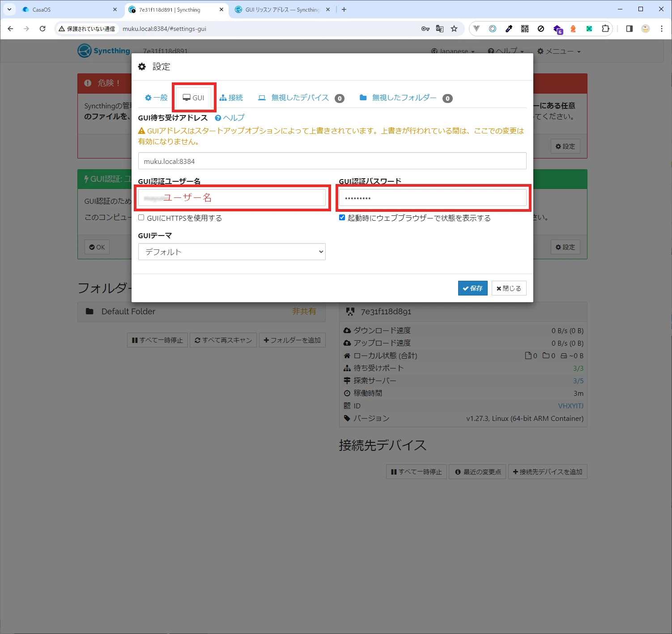
Task: Click the extension icon with 6 badge
Action: pos(557,29)
